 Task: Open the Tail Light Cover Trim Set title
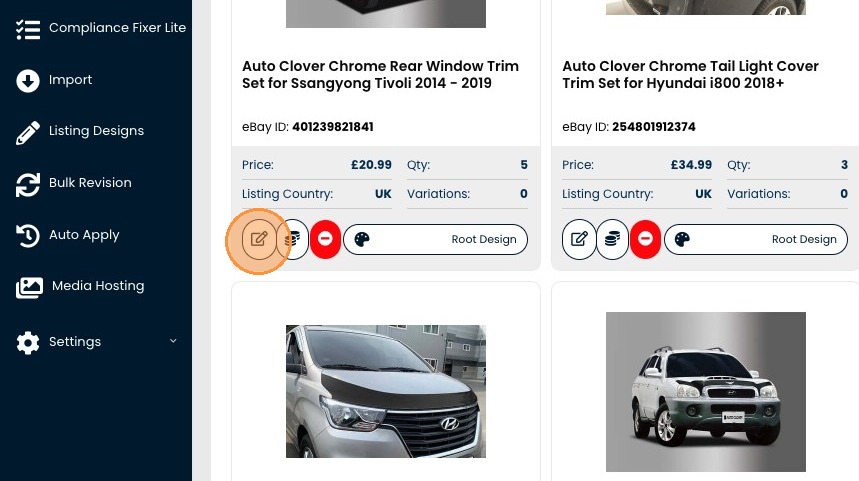[690, 75]
